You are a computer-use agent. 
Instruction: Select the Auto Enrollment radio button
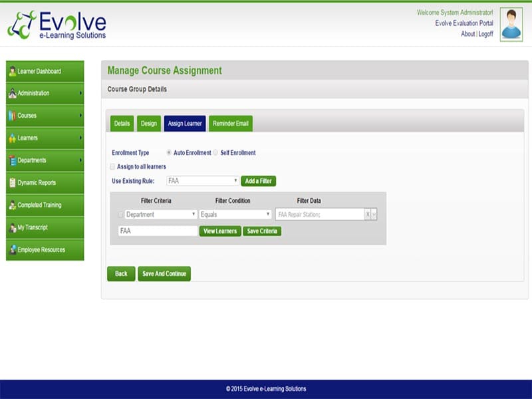pyautogui.click(x=170, y=152)
